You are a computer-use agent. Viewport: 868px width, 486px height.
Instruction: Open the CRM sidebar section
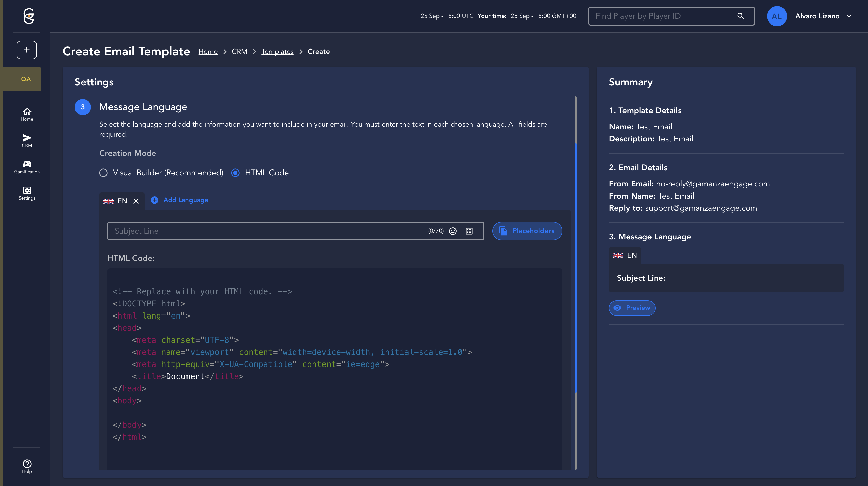click(27, 141)
